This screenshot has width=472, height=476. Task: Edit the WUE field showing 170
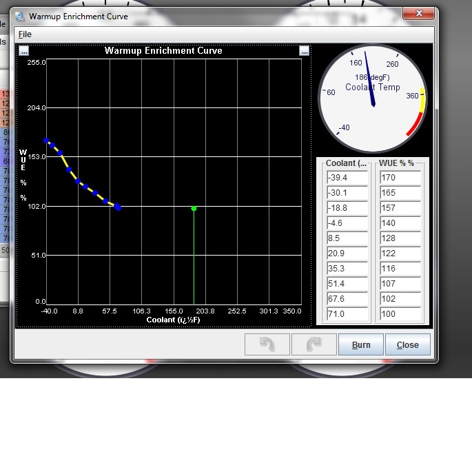click(x=400, y=178)
